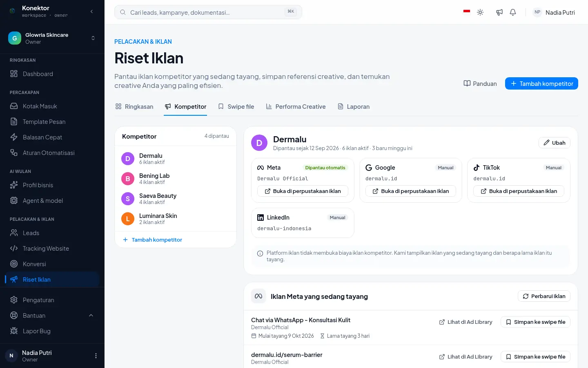Change language via Indonesian flag icon
Screen dimensions: 588x368
coord(467,12)
